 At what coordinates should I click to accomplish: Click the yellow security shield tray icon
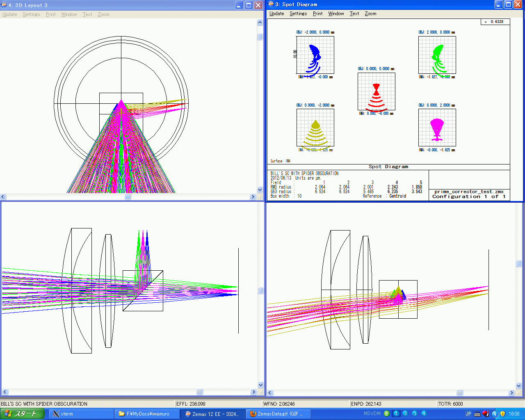[x=503, y=414]
